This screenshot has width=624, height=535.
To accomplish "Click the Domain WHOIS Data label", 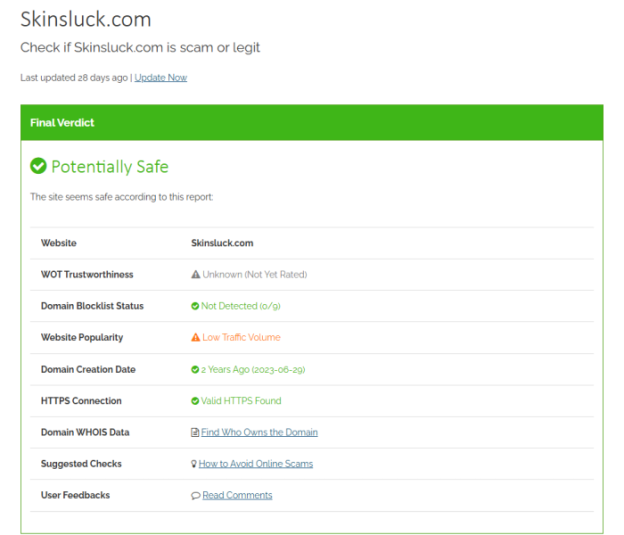I will [x=85, y=432].
